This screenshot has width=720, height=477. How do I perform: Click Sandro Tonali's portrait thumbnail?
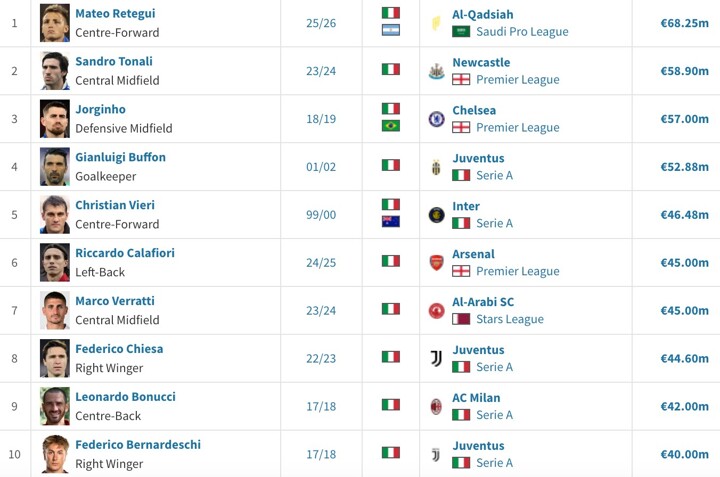[55, 71]
